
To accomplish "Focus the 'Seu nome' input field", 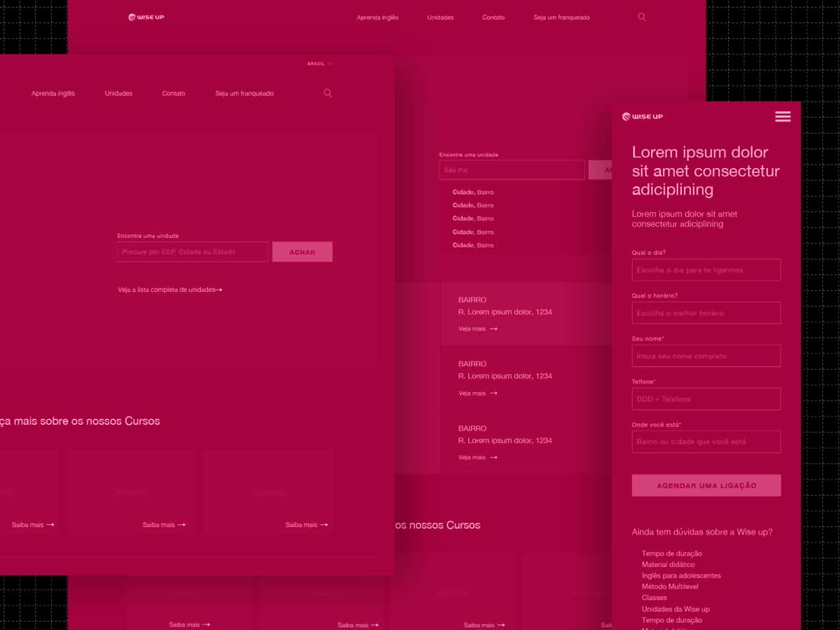I will pyautogui.click(x=706, y=356).
